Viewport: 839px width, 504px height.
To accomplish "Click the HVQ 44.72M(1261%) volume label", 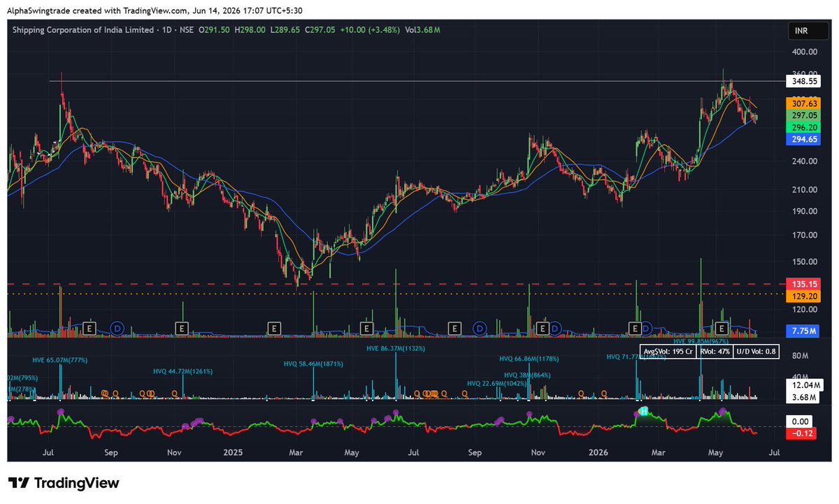I will click(183, 371).
